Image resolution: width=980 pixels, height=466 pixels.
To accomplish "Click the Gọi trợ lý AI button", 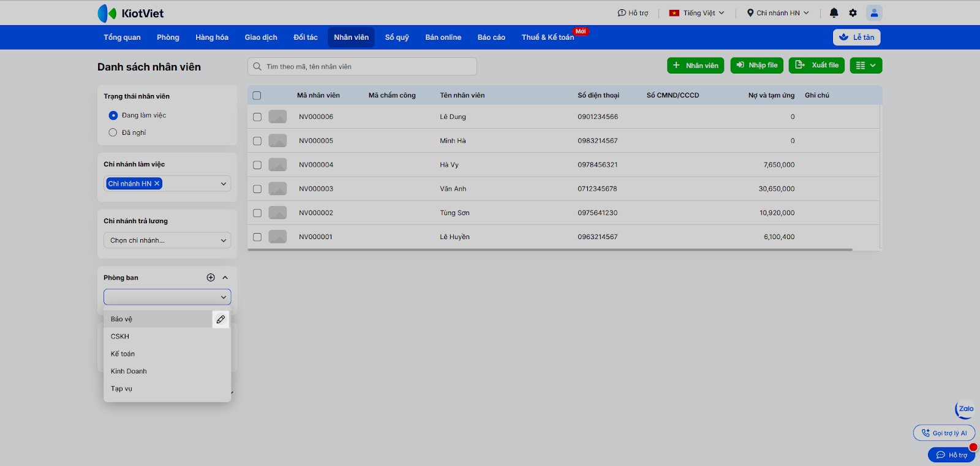I will pyautogui.click(x=944, y=433).
